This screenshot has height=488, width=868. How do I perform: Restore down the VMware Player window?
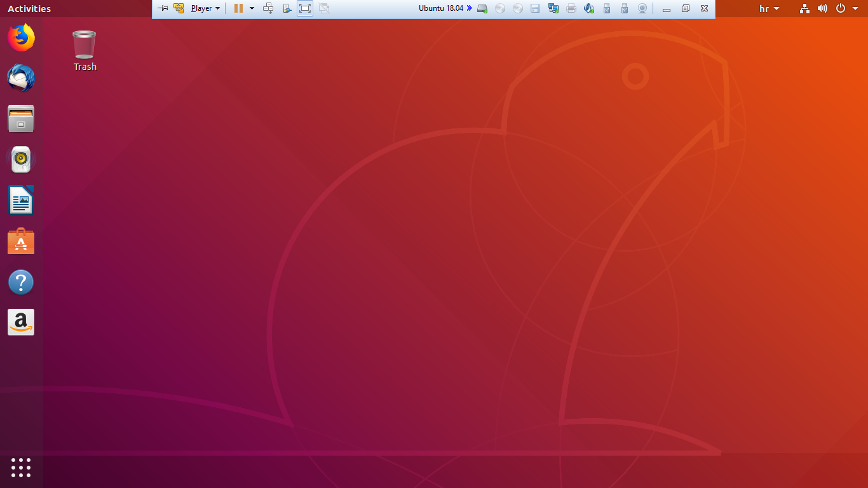coord(685,9)
